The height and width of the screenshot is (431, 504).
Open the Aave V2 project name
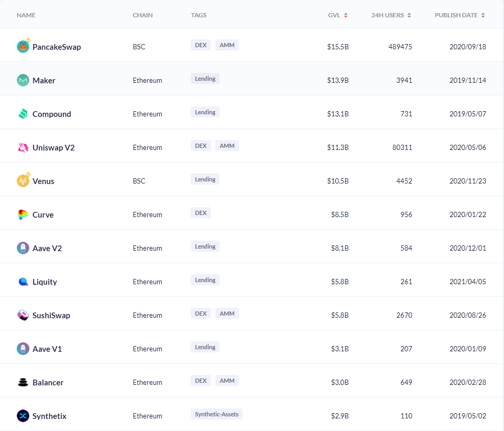[47, 249]
